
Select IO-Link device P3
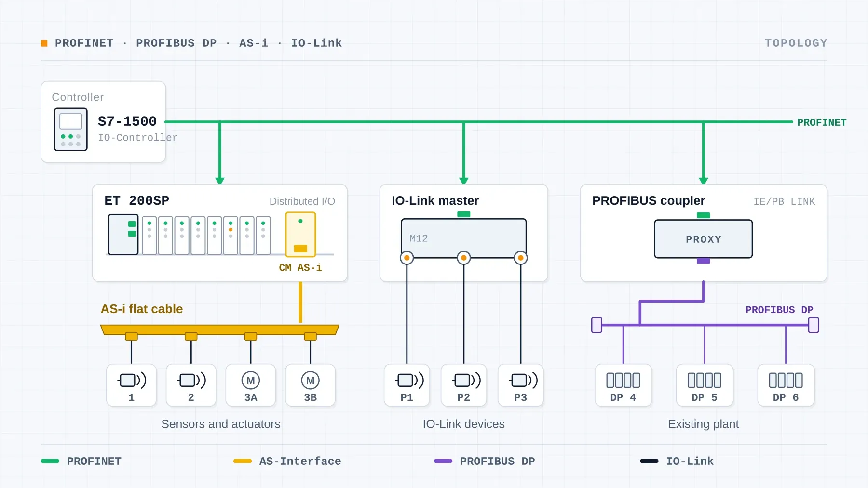click(x=521, y=385)
